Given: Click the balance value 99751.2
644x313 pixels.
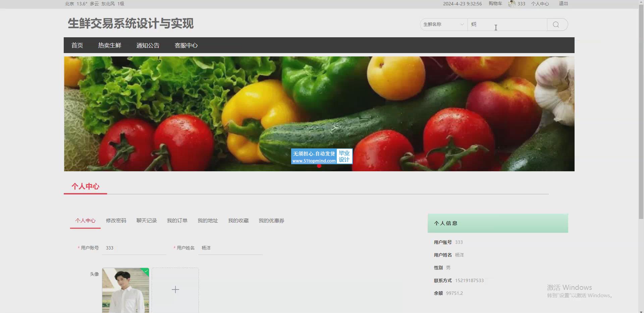Looking at the screenshot, I should (454, 293).
